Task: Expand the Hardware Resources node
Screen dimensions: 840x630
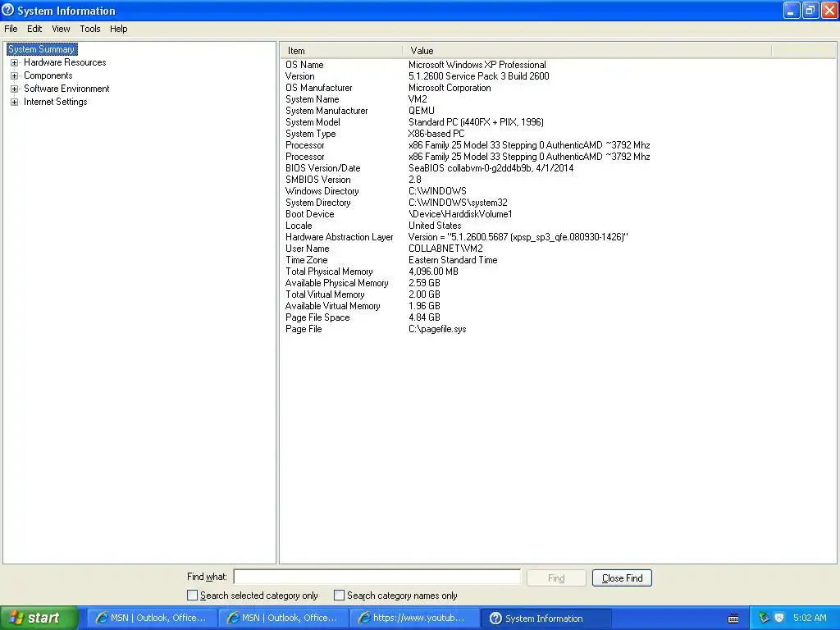Action: pos(15,62)
